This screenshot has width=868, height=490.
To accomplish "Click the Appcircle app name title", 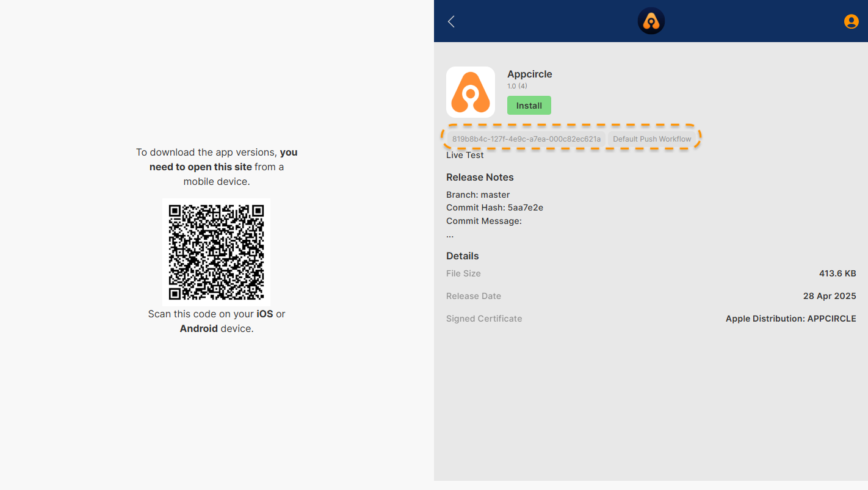I will (529, 74).
